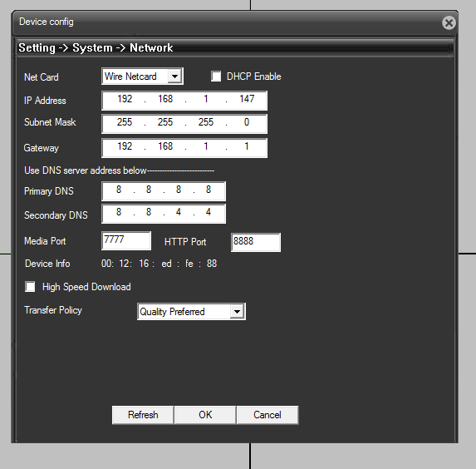This screenshot has width=476, height=469.
Task: Click IP Address first octet 192
Action: point(125,99)
